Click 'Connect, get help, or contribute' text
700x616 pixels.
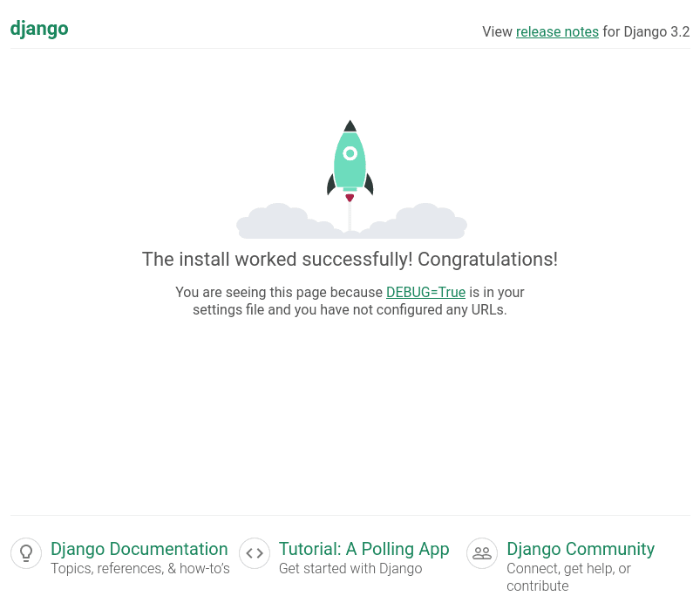click(x=568, y=577)
